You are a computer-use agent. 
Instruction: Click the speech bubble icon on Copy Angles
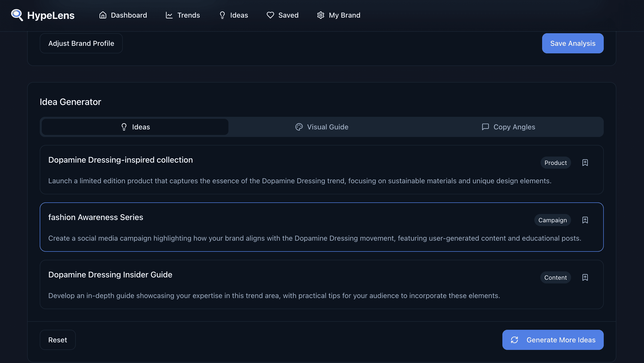(x=485, y=127)
